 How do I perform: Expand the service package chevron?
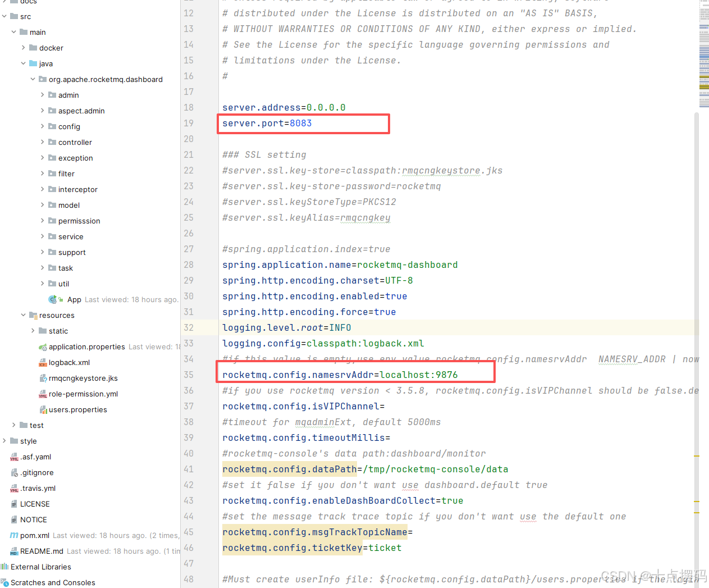click(x=43, y=236)
